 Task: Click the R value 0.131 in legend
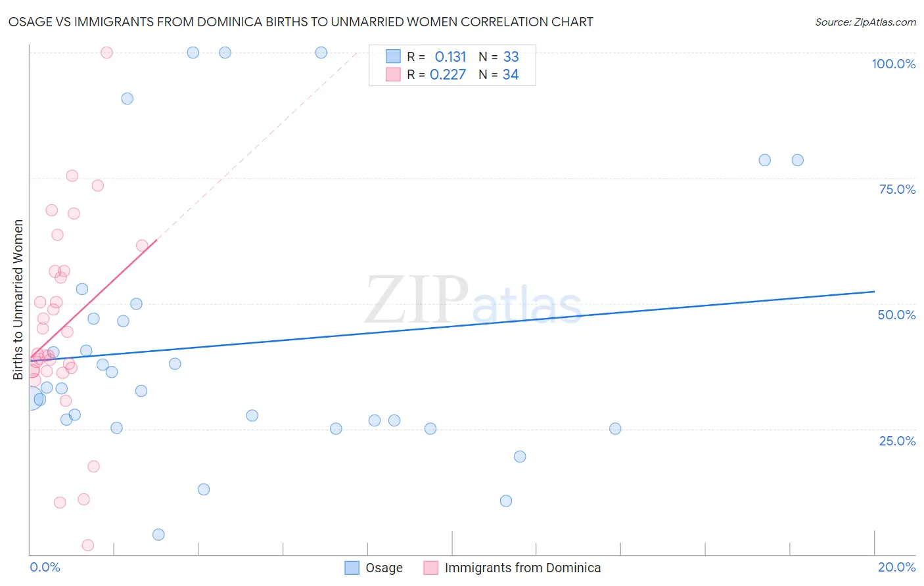pos(450,56)
